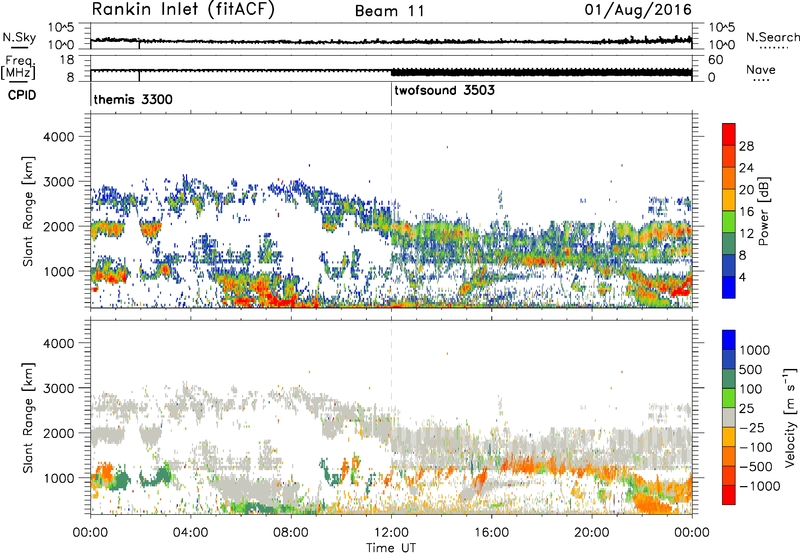Screen dimensions: 800x554
Task: Click the "3000" tick of the power panel
Action: tap(59, 182)
